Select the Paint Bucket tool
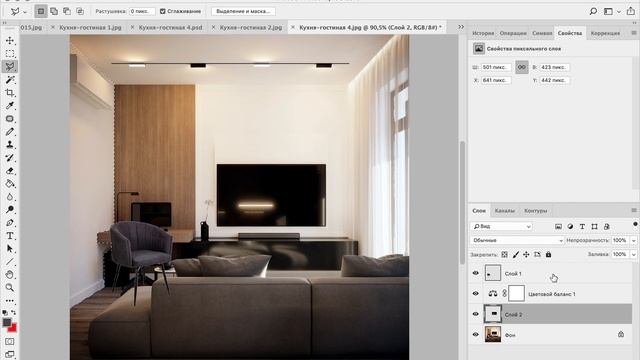The height and width of the screenshot is (360, 640). (10, 184)
